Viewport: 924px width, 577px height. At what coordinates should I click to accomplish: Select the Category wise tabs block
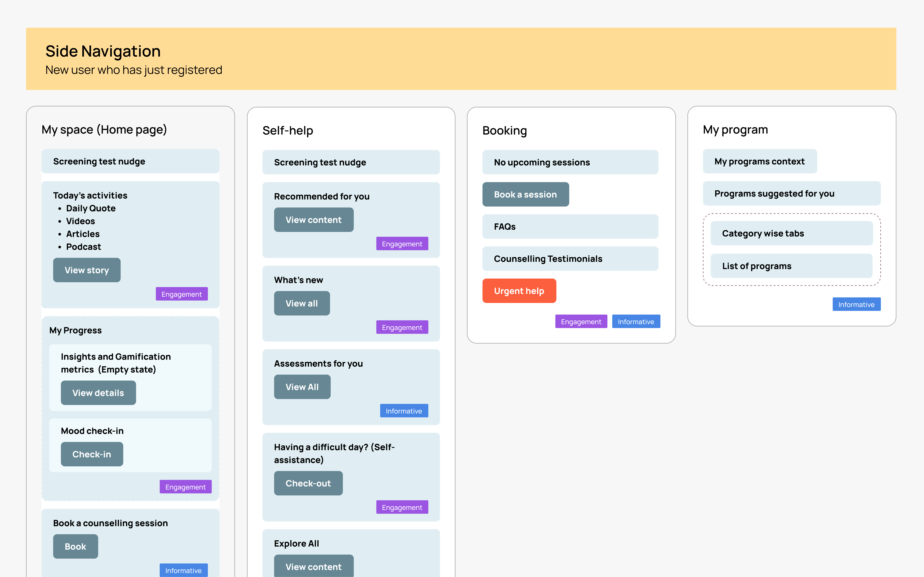791,234
